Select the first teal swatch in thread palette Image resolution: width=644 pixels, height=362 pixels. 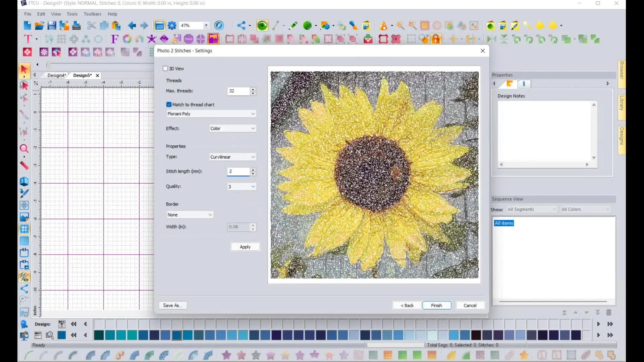tap(99, 335)
